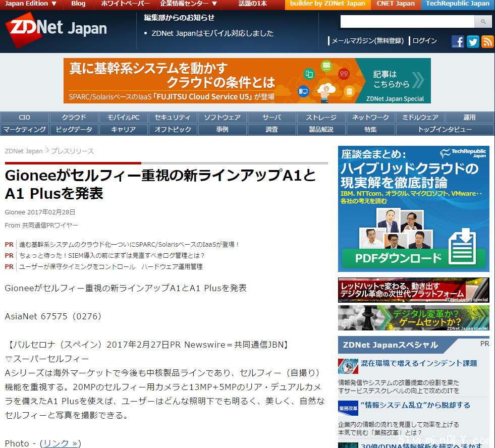Select the 運用 category
Image resolution: width=495 pixels, height=448 pixels.
coord(469,118)
